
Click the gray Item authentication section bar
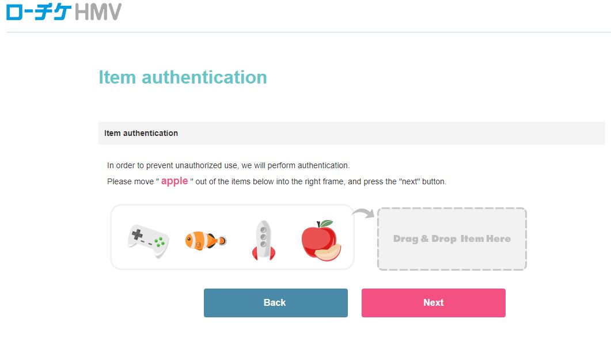352,133
